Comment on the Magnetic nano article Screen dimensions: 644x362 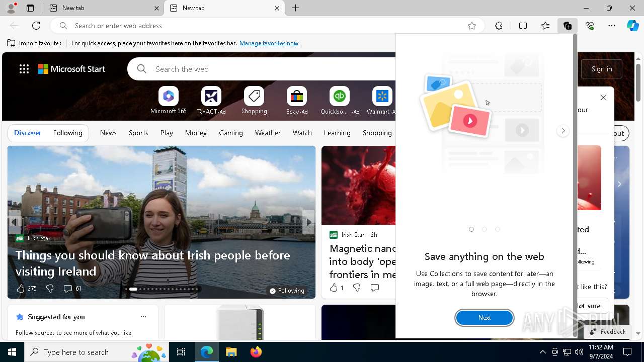[374, 288]
